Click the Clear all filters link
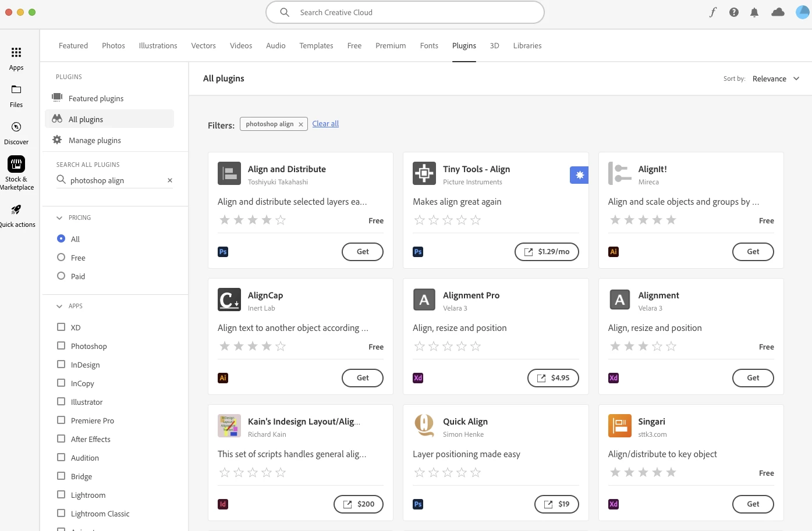Image resolution: width=812 pixels, height=531 pixels. point(325,123)
